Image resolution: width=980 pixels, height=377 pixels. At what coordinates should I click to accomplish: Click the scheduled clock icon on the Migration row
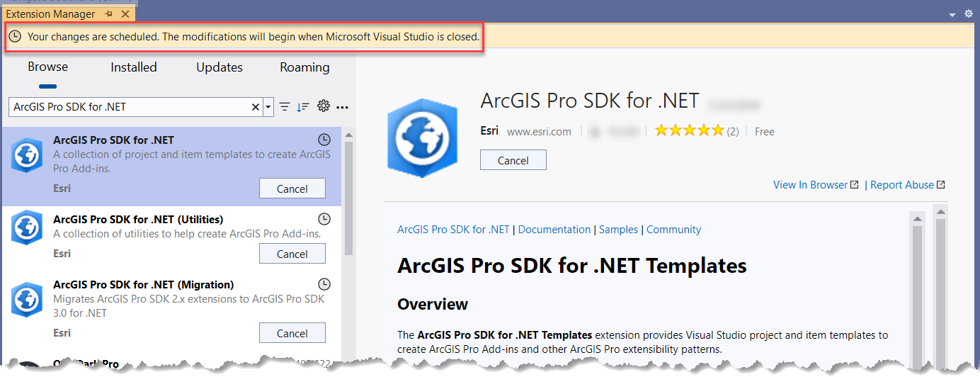[x=324, y=284]
